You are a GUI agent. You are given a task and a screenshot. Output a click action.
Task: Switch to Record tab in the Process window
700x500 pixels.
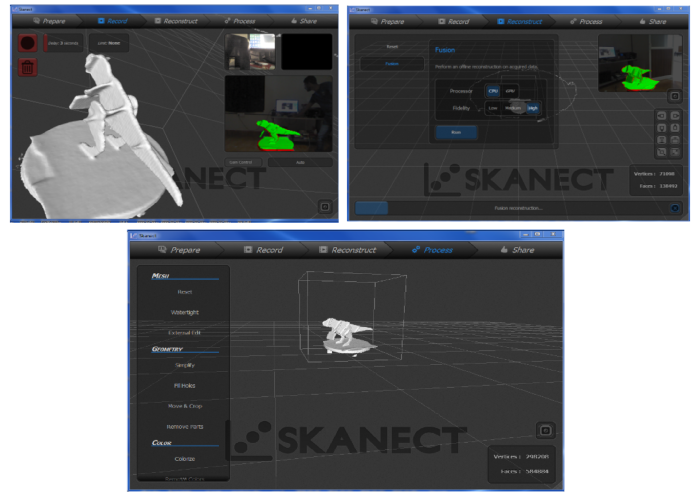tap(263, 250)
